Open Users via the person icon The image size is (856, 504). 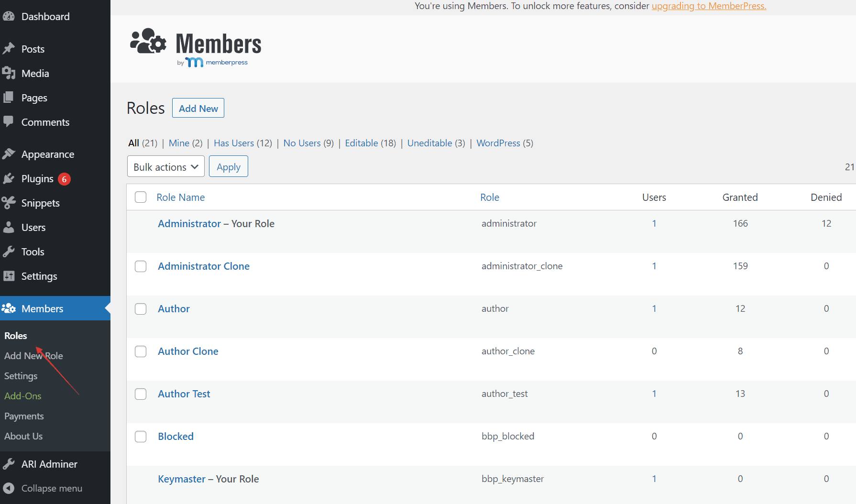(x=9, y=227)
